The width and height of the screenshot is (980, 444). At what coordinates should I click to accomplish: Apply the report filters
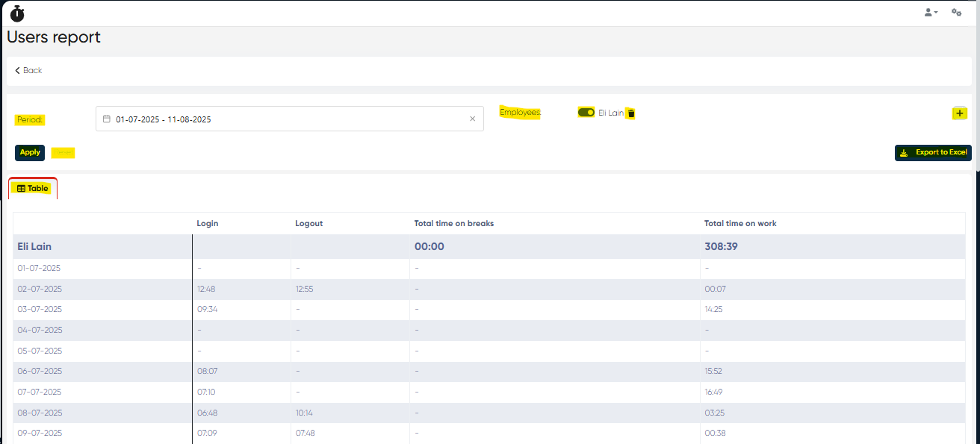(30, 152)
